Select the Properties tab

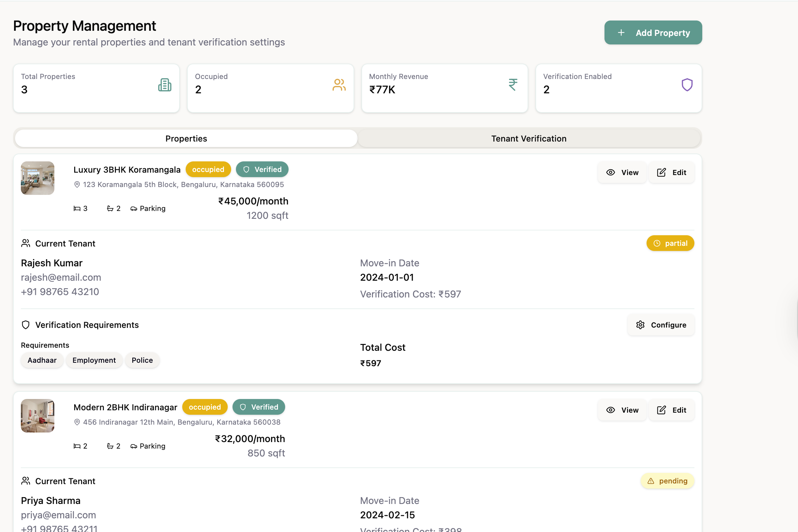click(186, 138)
